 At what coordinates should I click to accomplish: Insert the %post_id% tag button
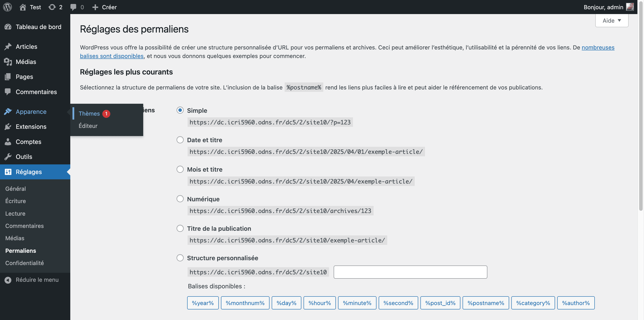click(440, 303)
